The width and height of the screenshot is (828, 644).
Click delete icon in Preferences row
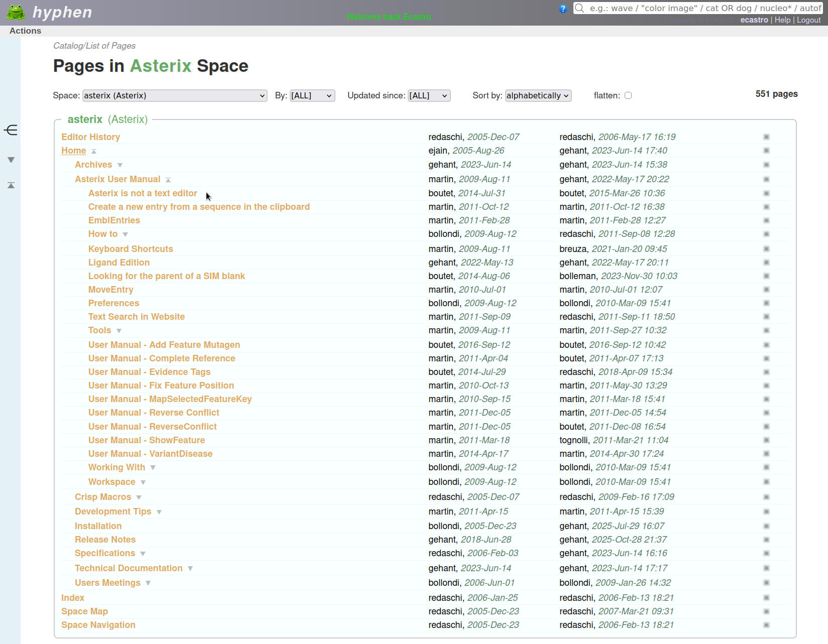pos(766,303)
